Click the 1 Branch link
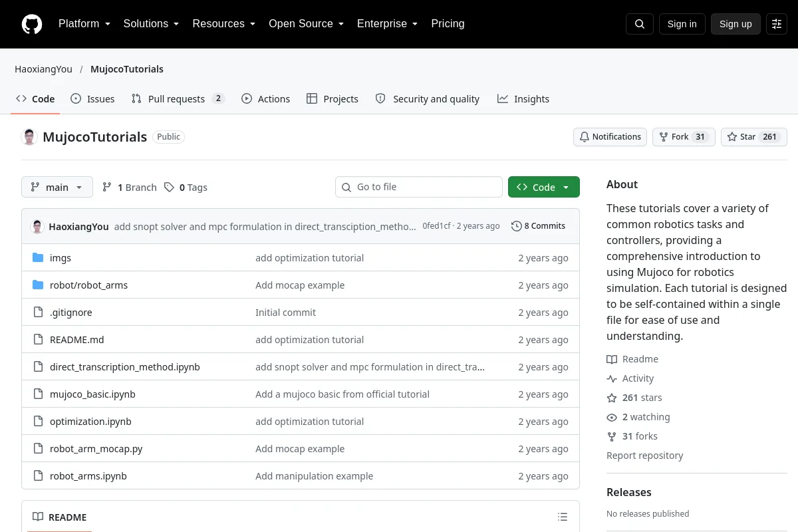Viewport: 798px width, 532px height. tap(130, 188)
